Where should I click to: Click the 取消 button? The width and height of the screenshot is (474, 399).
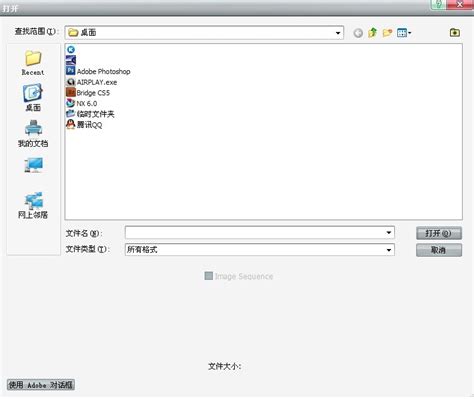click(439, 250)
